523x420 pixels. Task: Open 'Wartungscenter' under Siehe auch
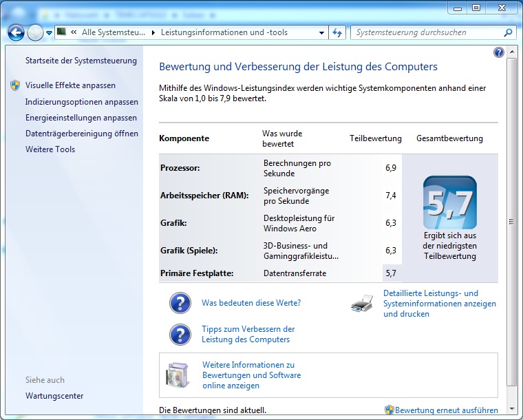pos(54,396)
